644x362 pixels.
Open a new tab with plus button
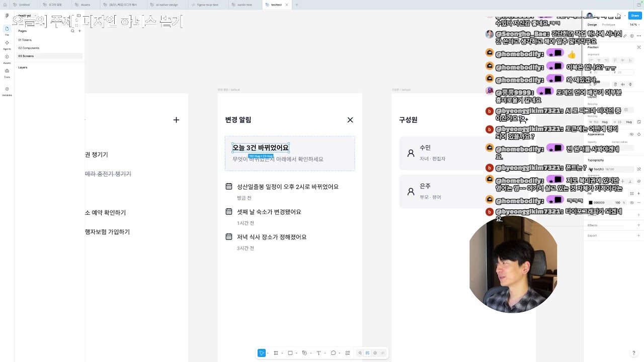(x=296, y=5)
